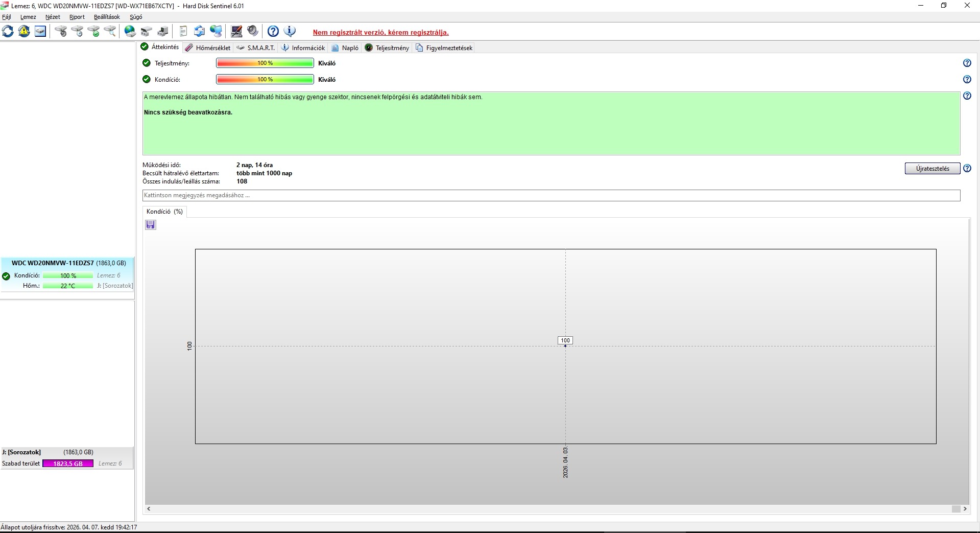Save the Kondíció chart with the floppy icon
This screenshot has height=533, width=980.
(x=151, y=225)
